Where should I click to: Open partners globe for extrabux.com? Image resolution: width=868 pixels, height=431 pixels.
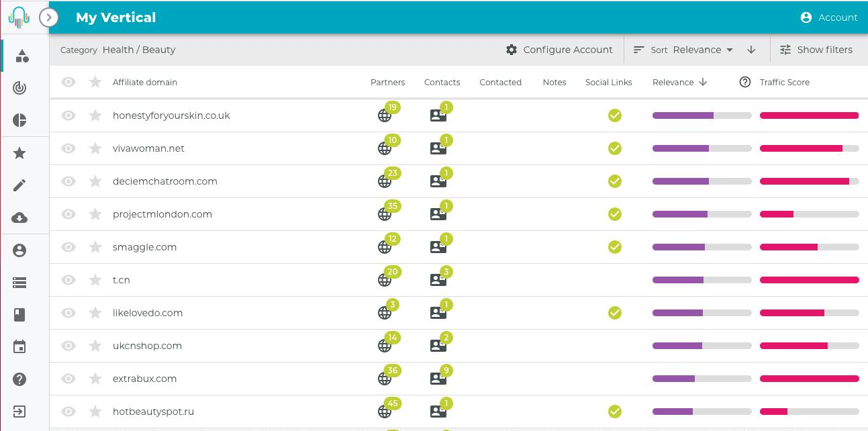tap(385, 379)
